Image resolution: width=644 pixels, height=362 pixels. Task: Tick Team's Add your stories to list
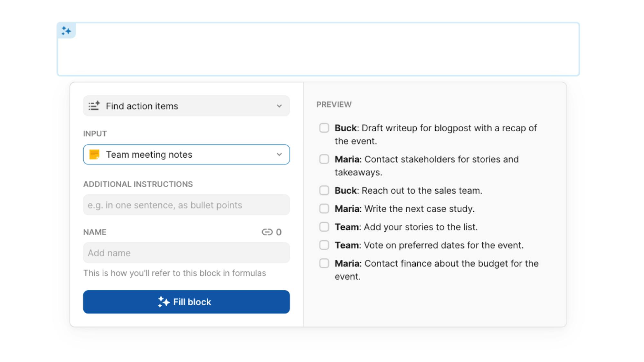(324, 227)
